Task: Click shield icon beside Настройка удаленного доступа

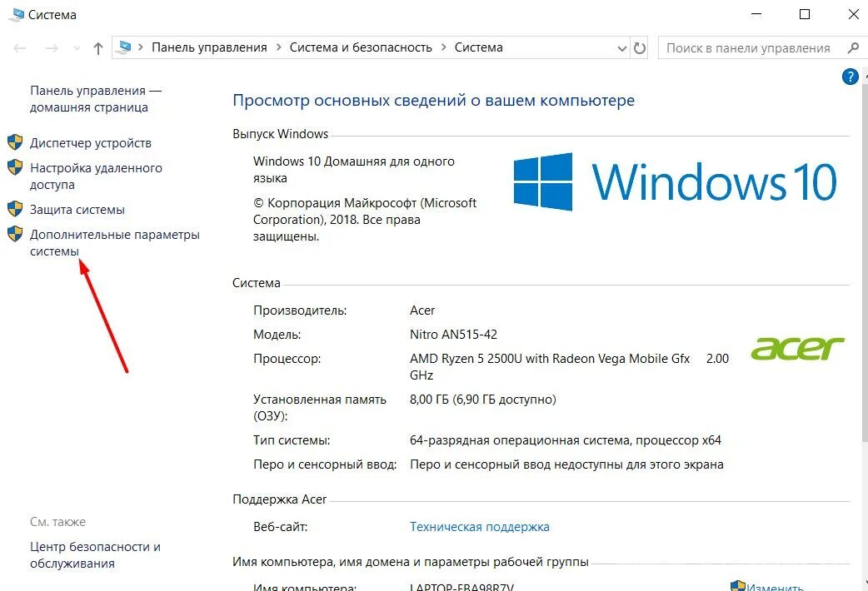Action: coord(15,167)
